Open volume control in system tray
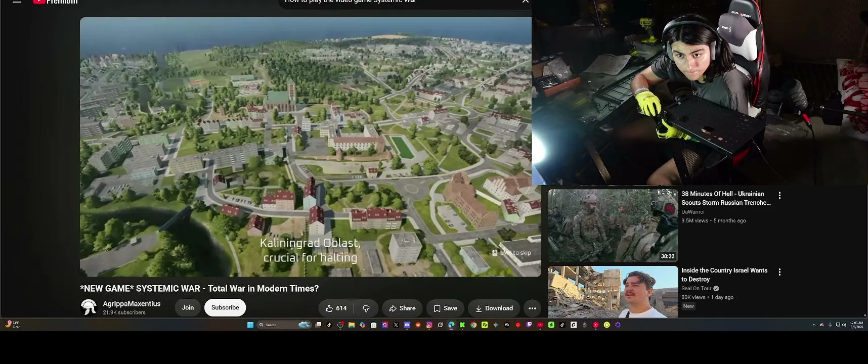 pyautogui.click(x=844, y=325)
